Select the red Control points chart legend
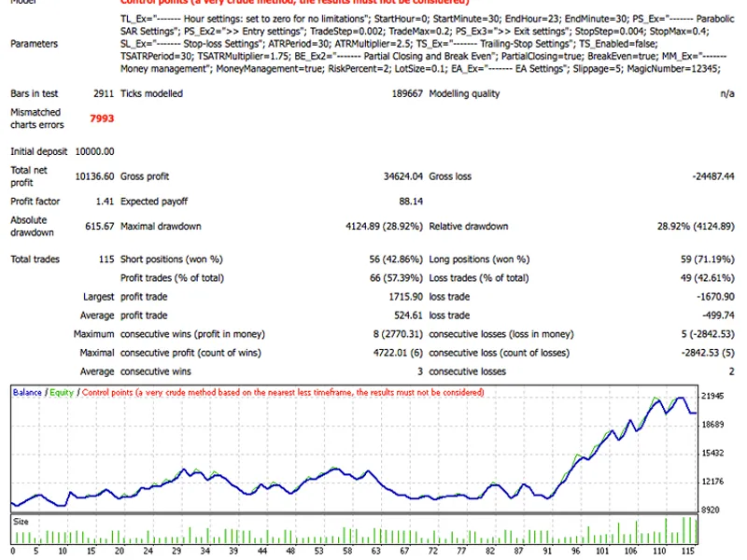 point(283,392)
